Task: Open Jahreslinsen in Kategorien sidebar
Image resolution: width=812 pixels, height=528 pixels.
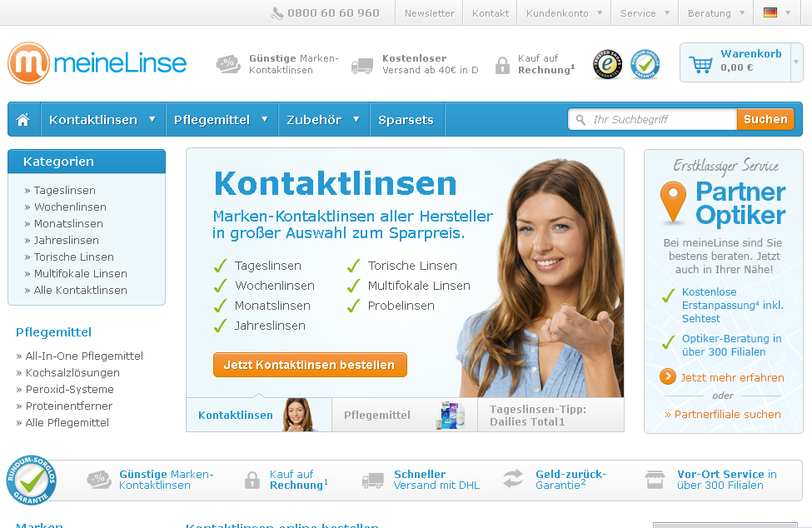Action: coord(67,240)
